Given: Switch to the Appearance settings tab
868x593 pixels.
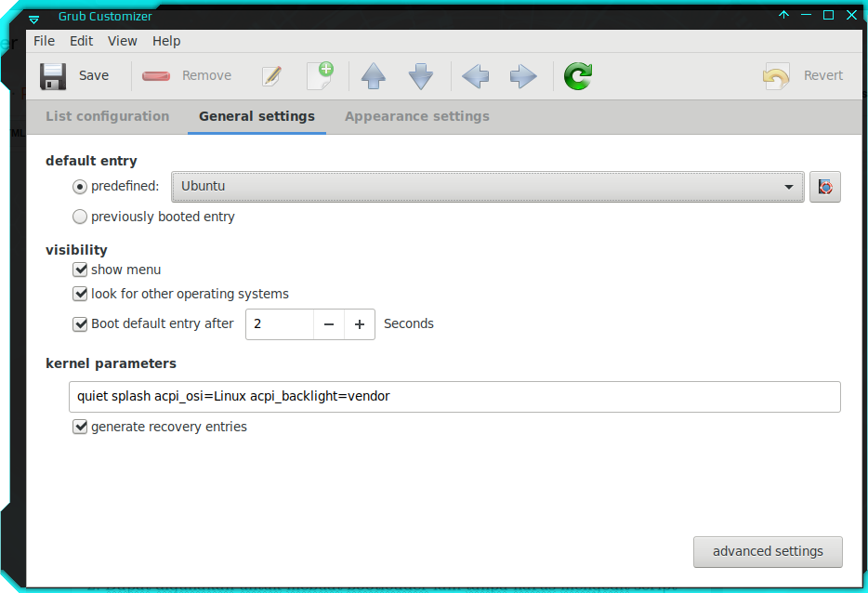Looking at the screenshot, I should click(416, 116).
